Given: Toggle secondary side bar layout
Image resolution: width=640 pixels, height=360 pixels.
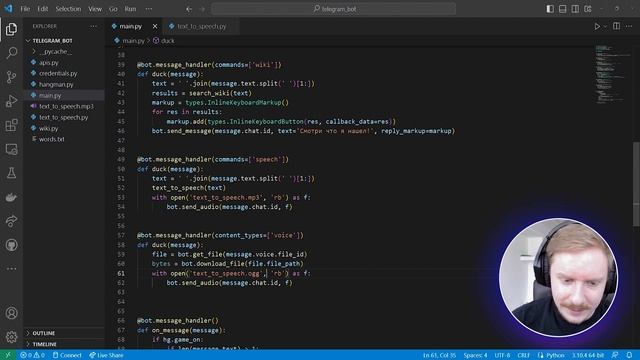Looking at the screenshot, I should click(x=575, y=9).
